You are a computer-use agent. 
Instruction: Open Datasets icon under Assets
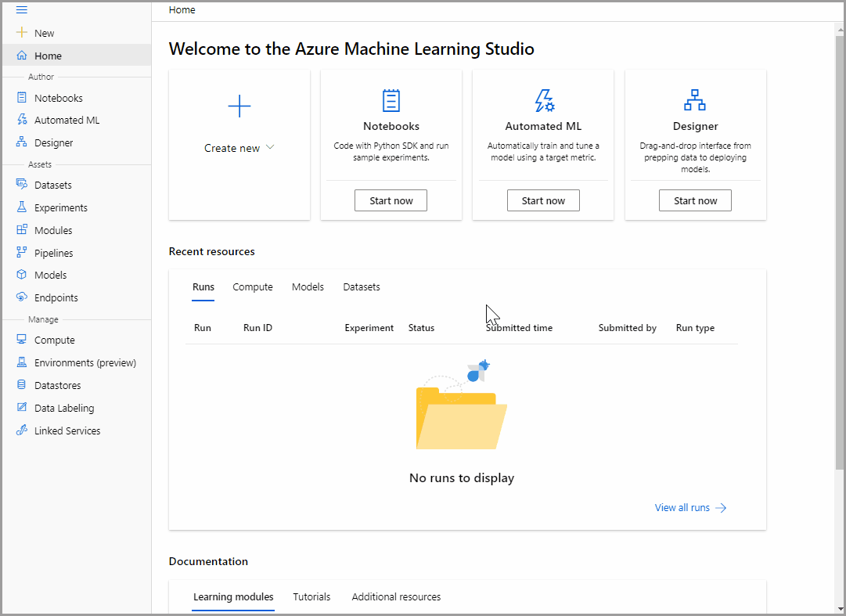pyautogui.click(x=22, y=186)
